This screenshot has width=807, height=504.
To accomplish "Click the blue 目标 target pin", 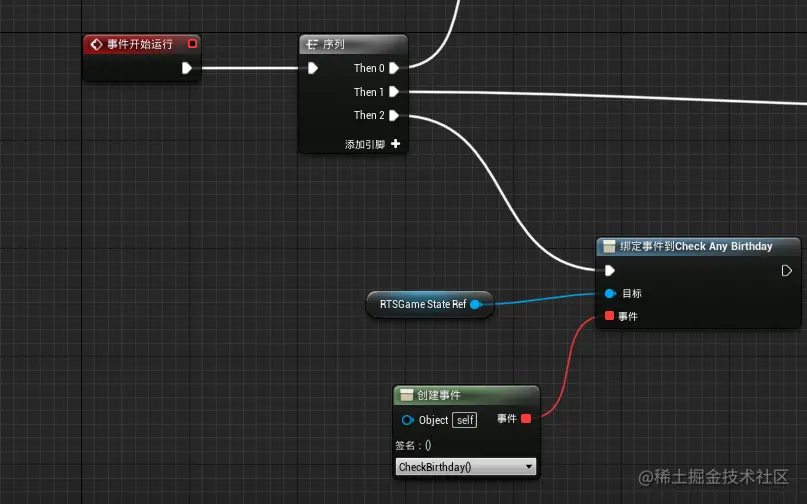I will tap(610, 293).
